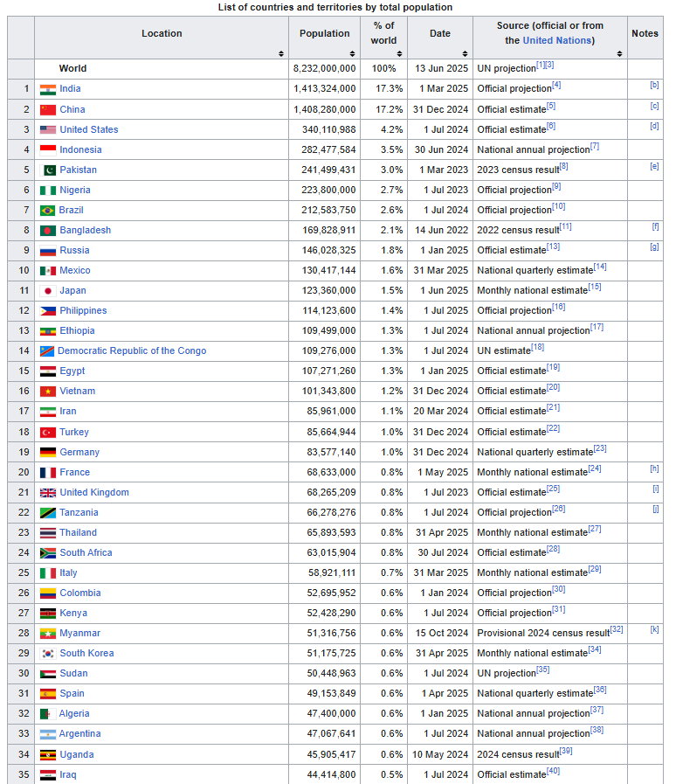Open the United Nations link in header
Viewport: 676px width, 784px height.
coord(557,40)
